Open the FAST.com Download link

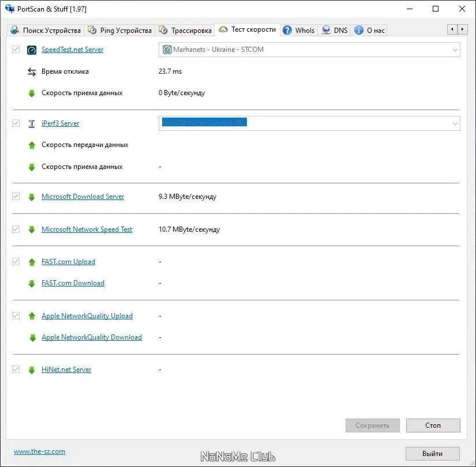(73, 283)
